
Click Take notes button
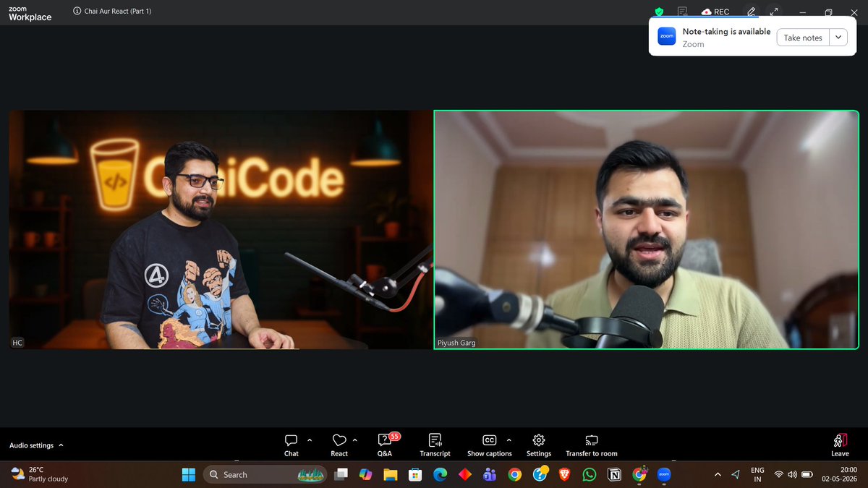point(803,38)
